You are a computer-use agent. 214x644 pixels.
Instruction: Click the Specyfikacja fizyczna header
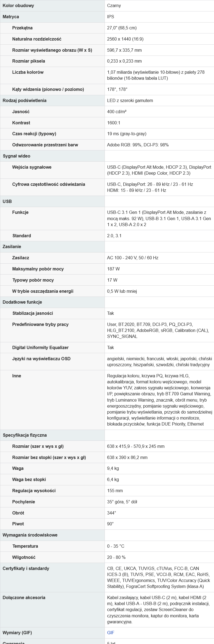25,435
